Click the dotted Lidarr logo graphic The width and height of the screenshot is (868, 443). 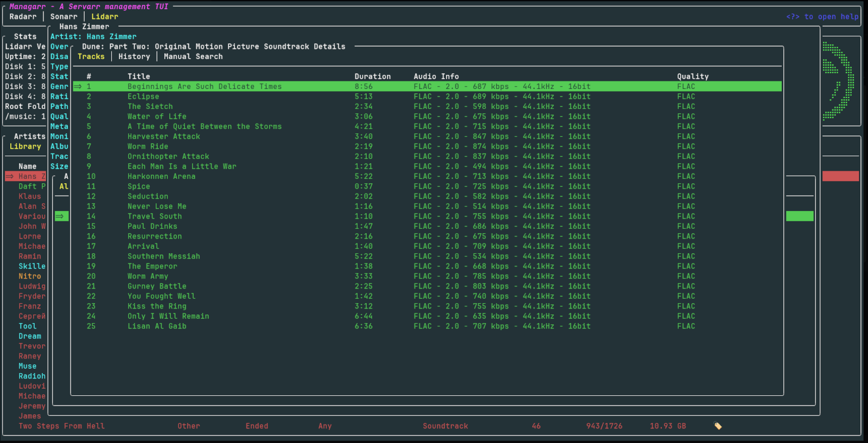[x=838, y=81]
